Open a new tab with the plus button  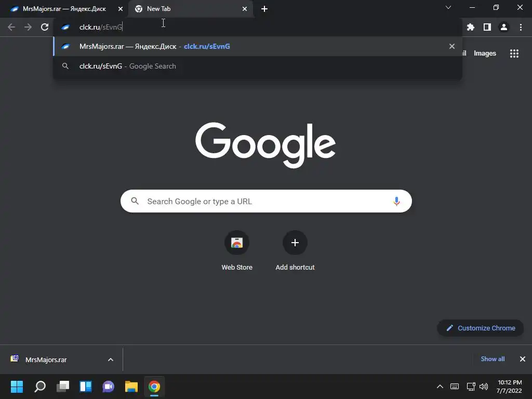(264, 9)
